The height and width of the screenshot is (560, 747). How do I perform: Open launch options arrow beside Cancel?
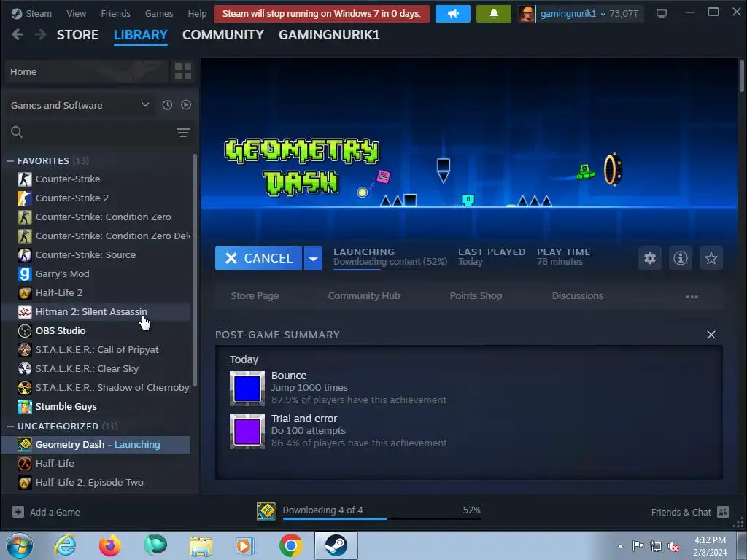tap(313, 258)
